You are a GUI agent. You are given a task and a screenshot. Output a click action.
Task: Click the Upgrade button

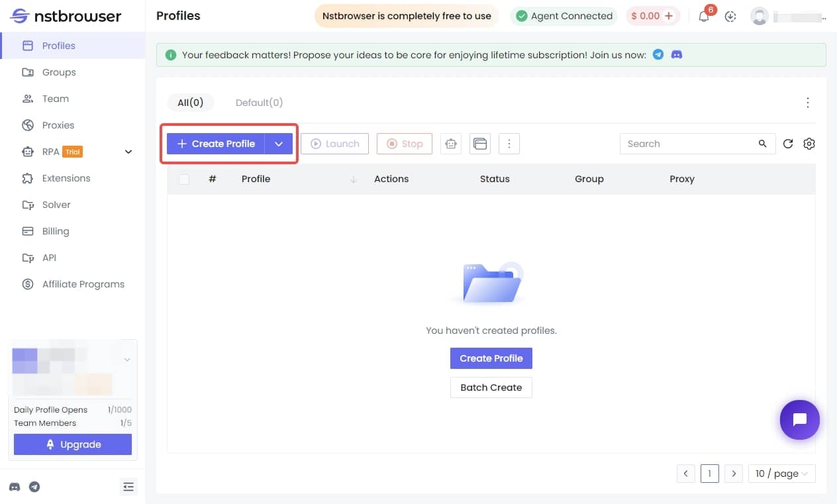[x=73, y=444]
